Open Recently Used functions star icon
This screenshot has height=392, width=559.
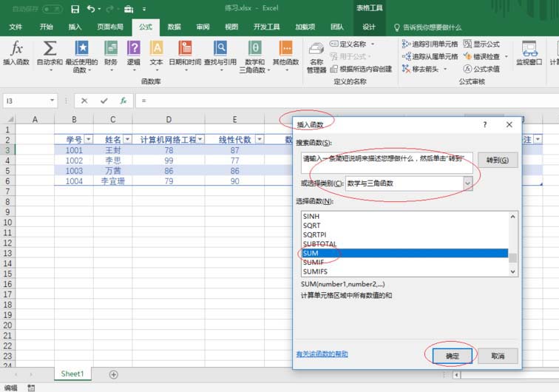click(81, 48)
